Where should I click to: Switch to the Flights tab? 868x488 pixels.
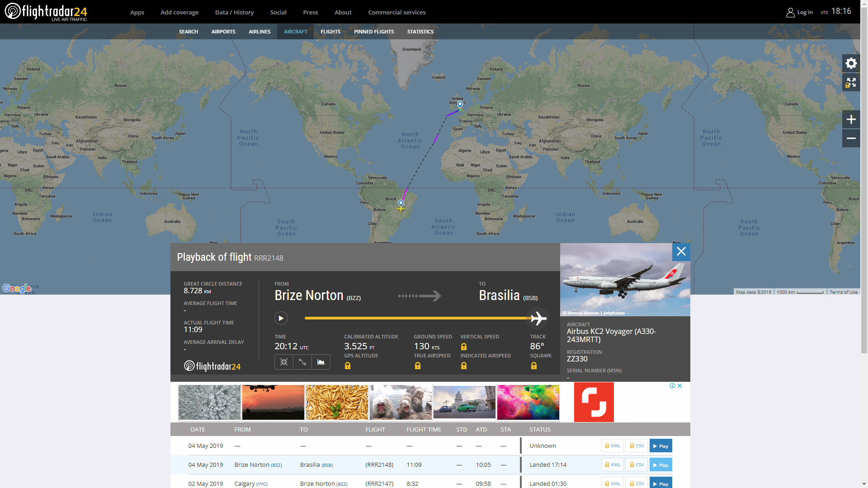coord(330,32)
